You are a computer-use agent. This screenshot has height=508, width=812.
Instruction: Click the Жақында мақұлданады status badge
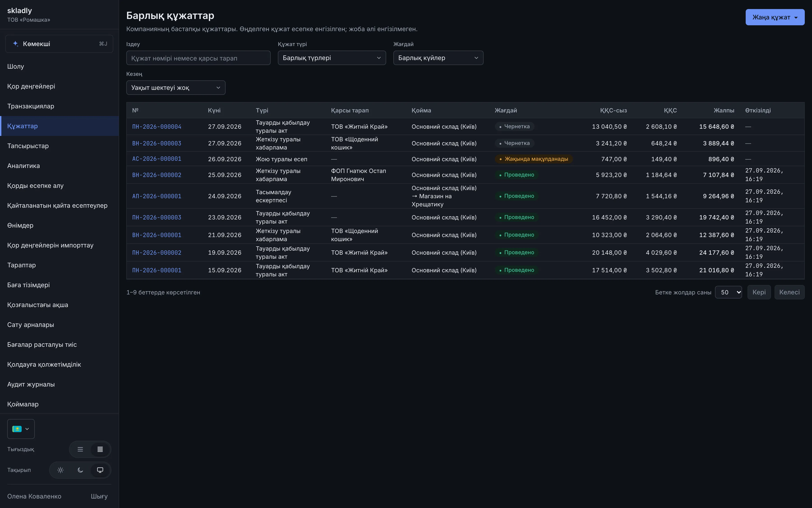[x=533, y=159]
